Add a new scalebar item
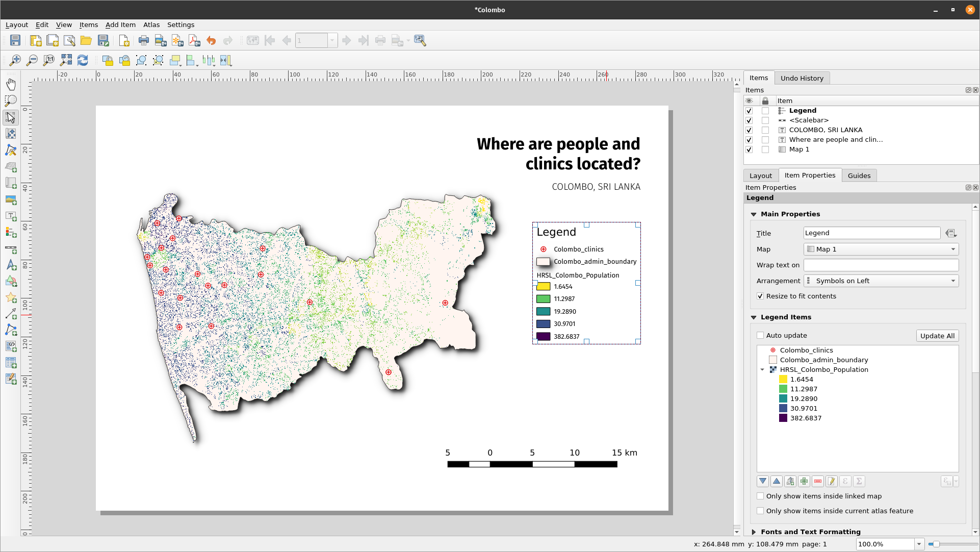This screenshot has width=980, height=552. pyautogui.click(x=11, y=249)
